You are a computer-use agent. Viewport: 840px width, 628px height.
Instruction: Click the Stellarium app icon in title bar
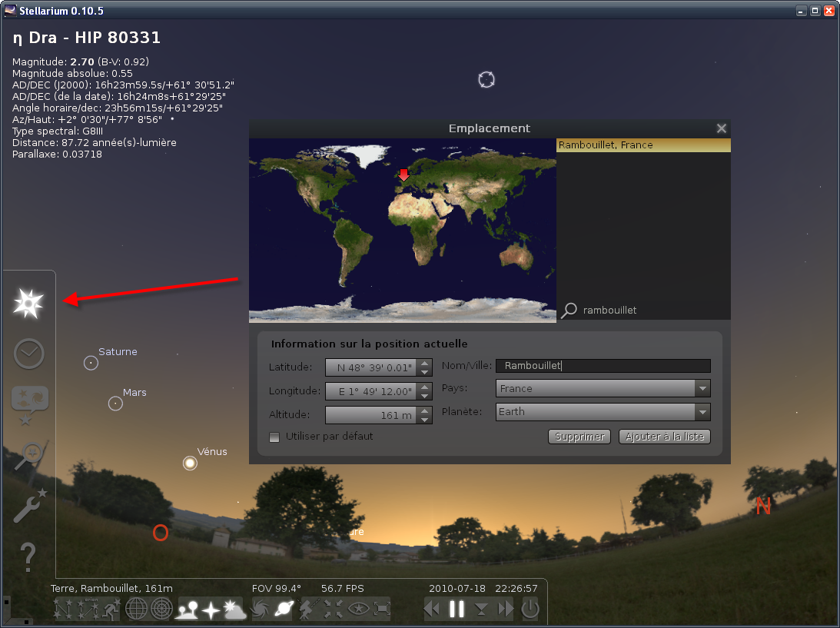(x=10, y=10)
